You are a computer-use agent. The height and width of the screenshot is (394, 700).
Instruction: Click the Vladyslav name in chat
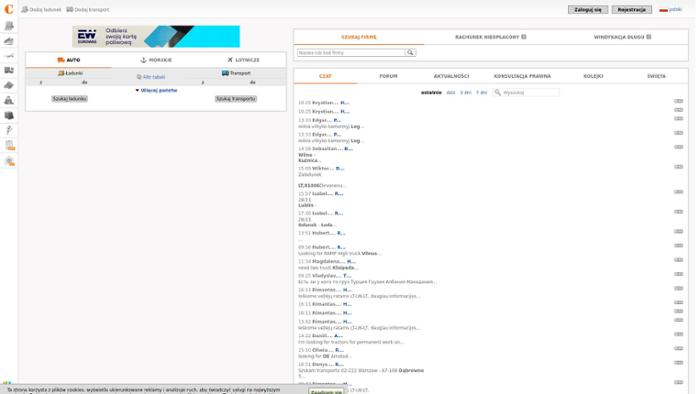(326, 276)
